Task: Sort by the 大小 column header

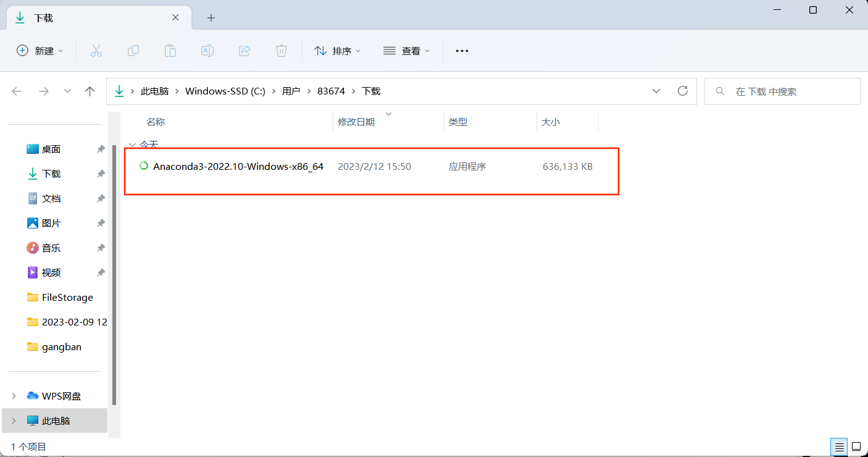Action: pyautogui.click(x=551, y=122)
